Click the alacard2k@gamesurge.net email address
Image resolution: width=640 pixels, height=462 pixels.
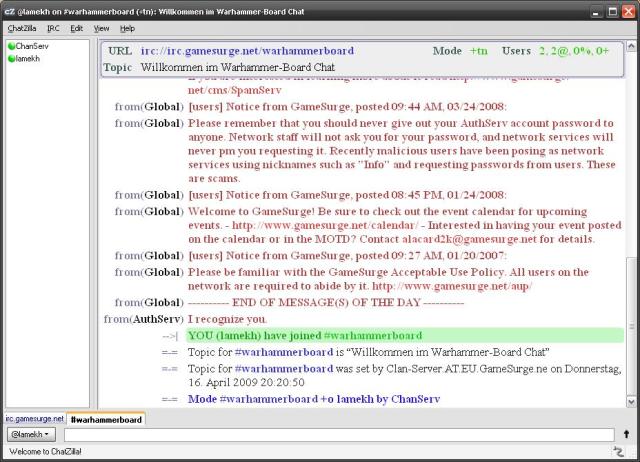pos(469,239)
